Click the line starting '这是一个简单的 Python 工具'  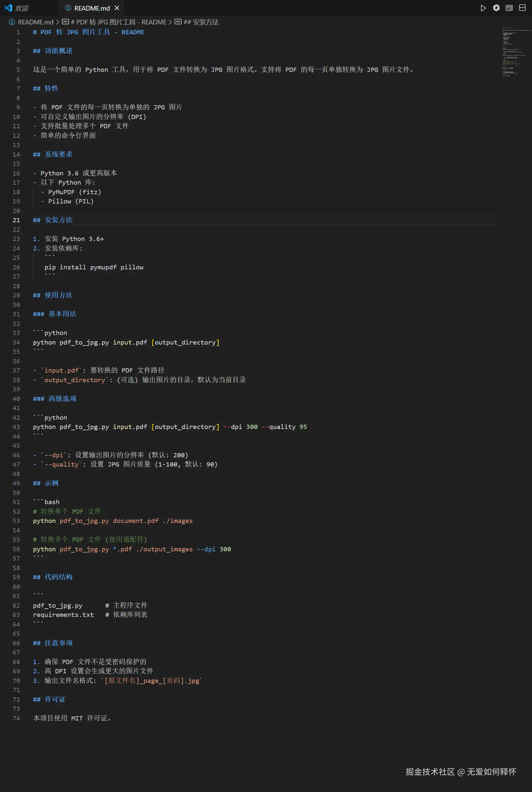point(224,70)
